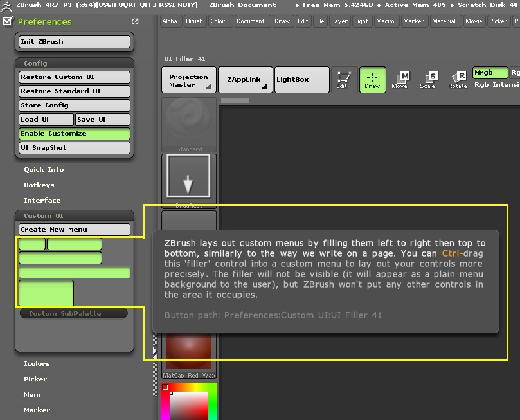Open the Light menu
Image resolution: width=520 pixels, height=420 pixels.
click(361, 21)
